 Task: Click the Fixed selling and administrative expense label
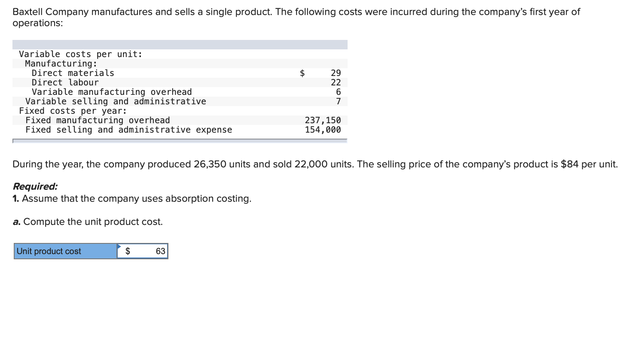click(x=128, y=130)
